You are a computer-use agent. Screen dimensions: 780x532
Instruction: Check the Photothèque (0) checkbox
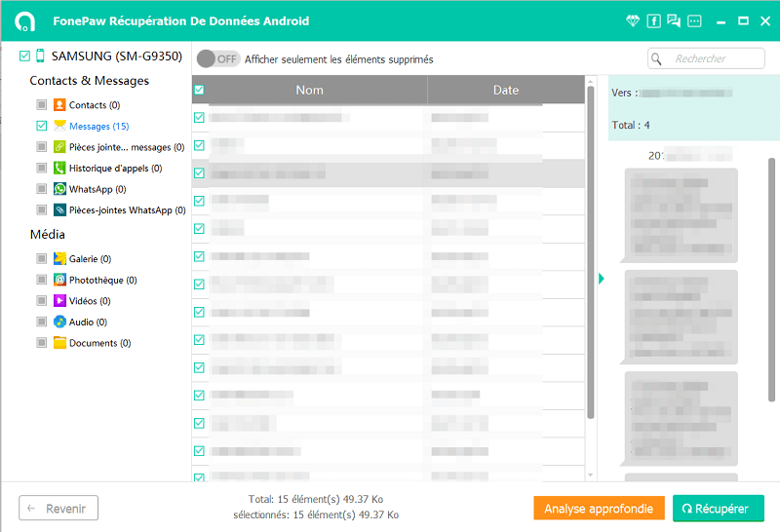point(42,280)
